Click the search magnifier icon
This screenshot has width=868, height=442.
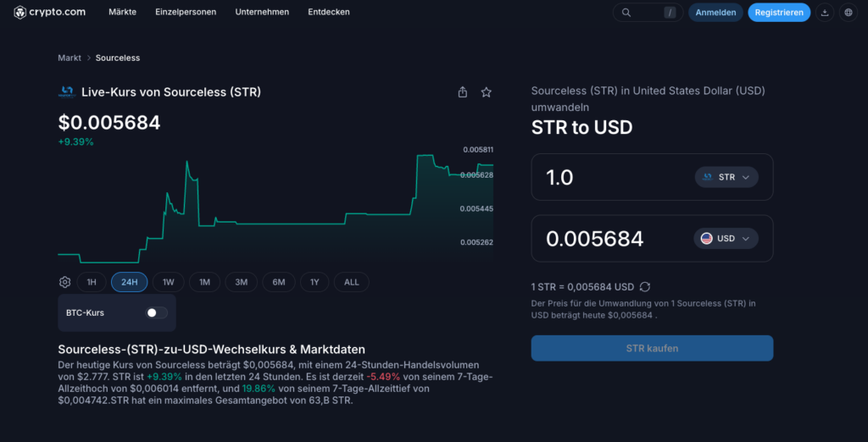(x=626, y=12)
